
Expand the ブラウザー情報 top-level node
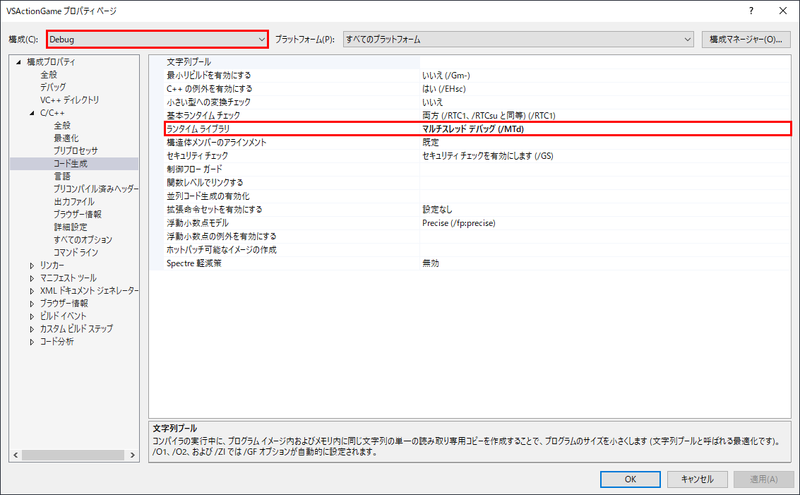(32, 304)
